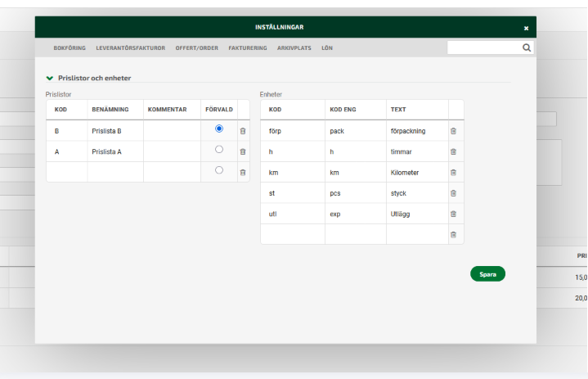Click the 'Utlägg' text cell
This screenshot has width=588, height=379.
click(417, 214)
